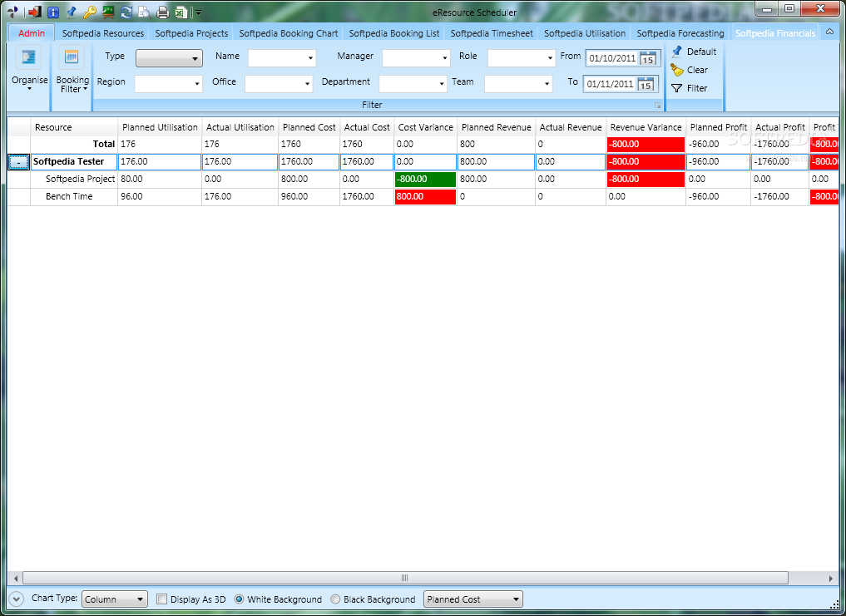Click the eResource Scheduler app logo icon

(12, 12)
